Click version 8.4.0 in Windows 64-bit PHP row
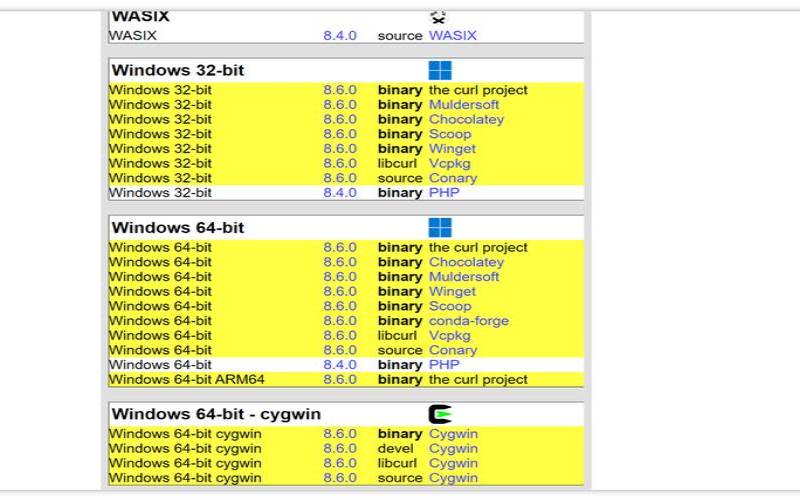The height and width of the screenshot is (500, 800). (340, 365)
